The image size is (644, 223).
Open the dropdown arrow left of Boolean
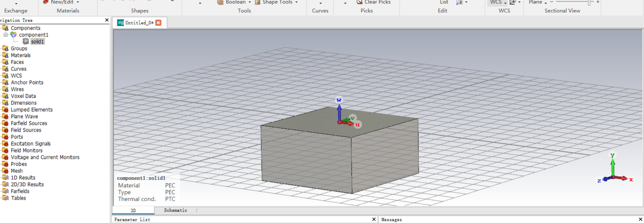click(x=200, y=3)
